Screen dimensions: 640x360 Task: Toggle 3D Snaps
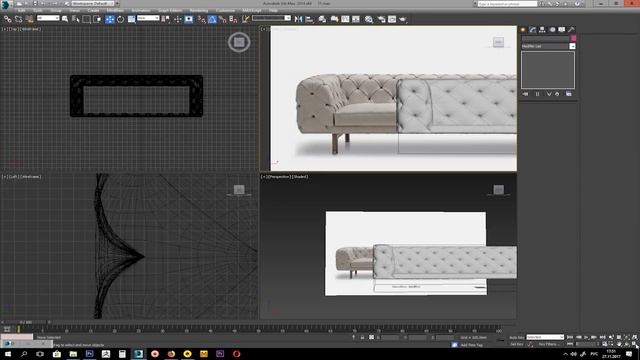(x=201, y=19)
